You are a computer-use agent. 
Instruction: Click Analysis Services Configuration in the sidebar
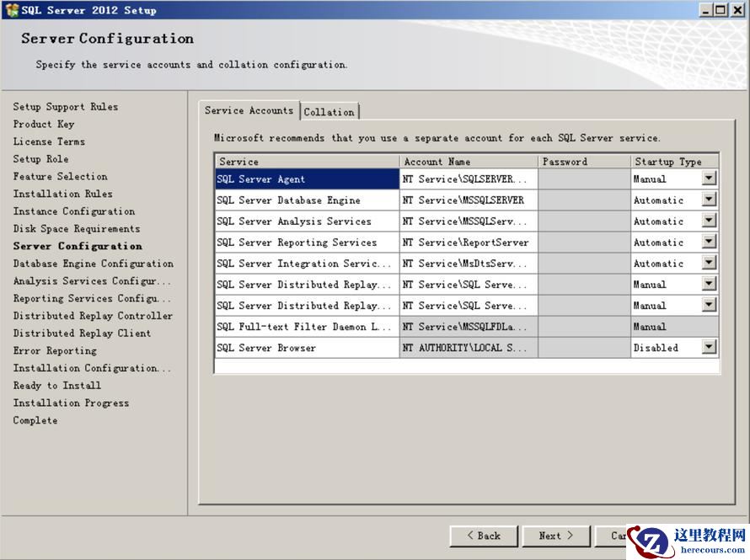92,281
